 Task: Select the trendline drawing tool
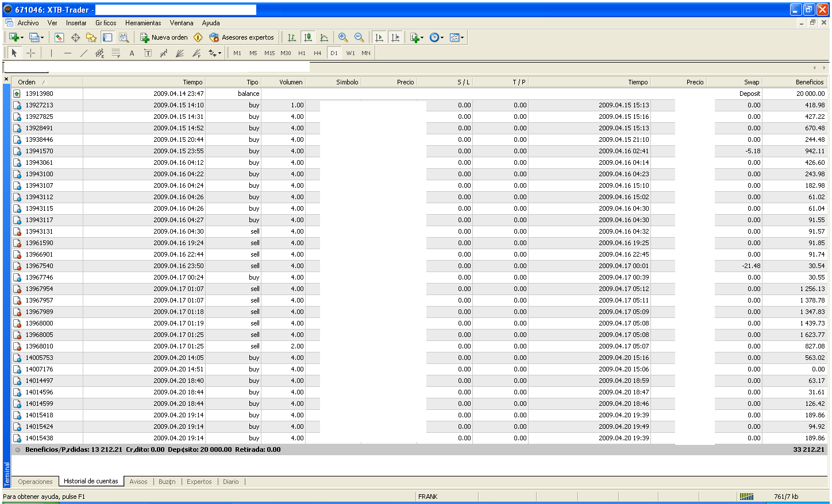[83, 53]
